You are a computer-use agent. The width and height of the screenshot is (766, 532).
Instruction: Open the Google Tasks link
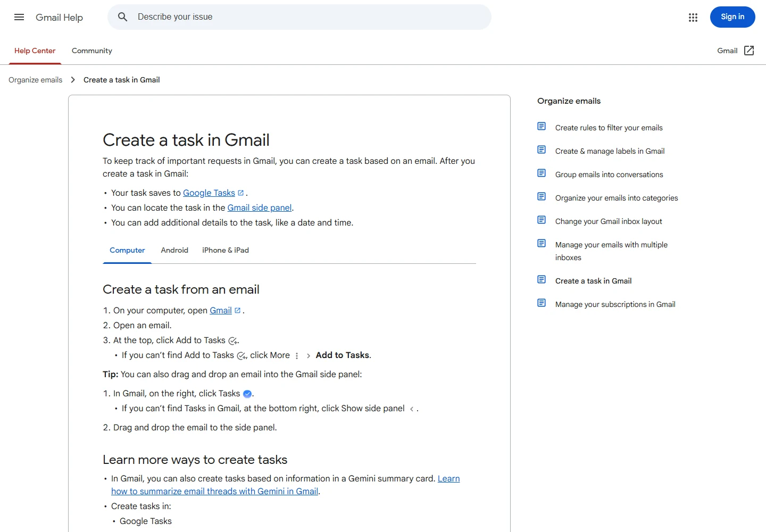coord(209,193)
